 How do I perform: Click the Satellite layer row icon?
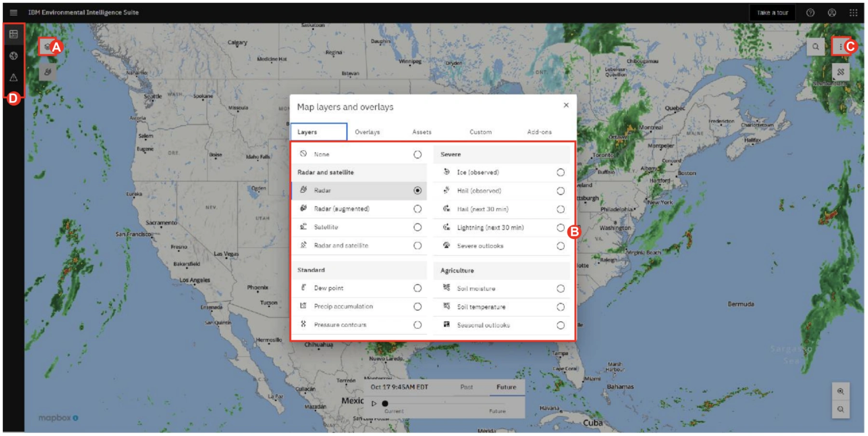click(303, 226)
